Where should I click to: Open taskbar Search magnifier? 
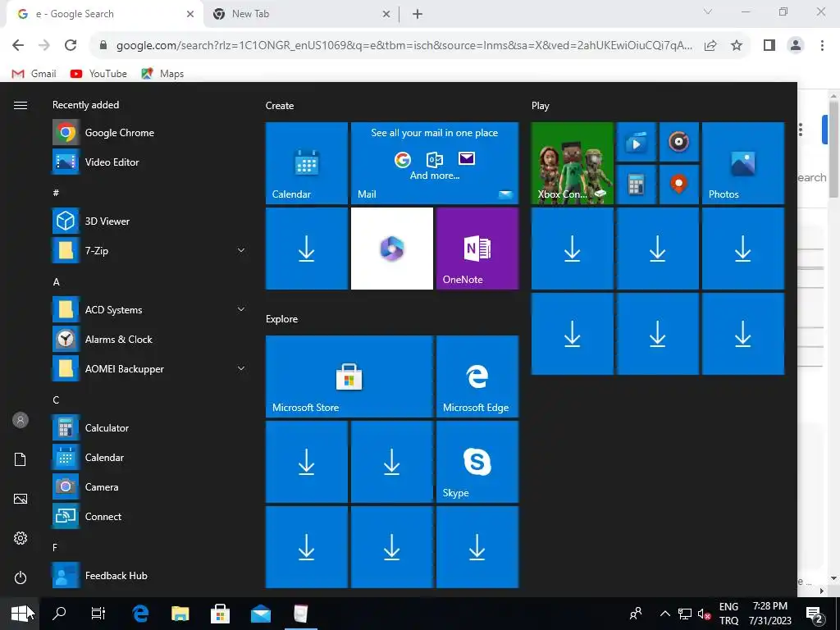59,614
